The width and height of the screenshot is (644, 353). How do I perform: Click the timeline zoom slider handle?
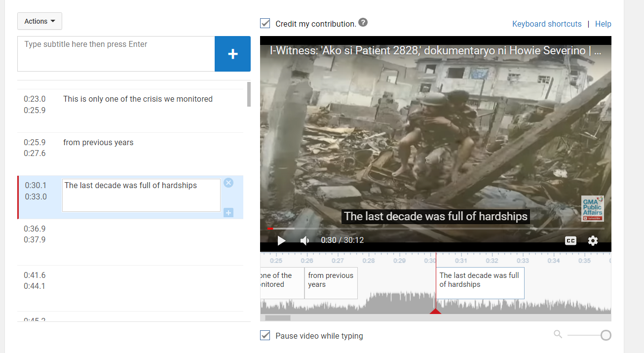606,335
